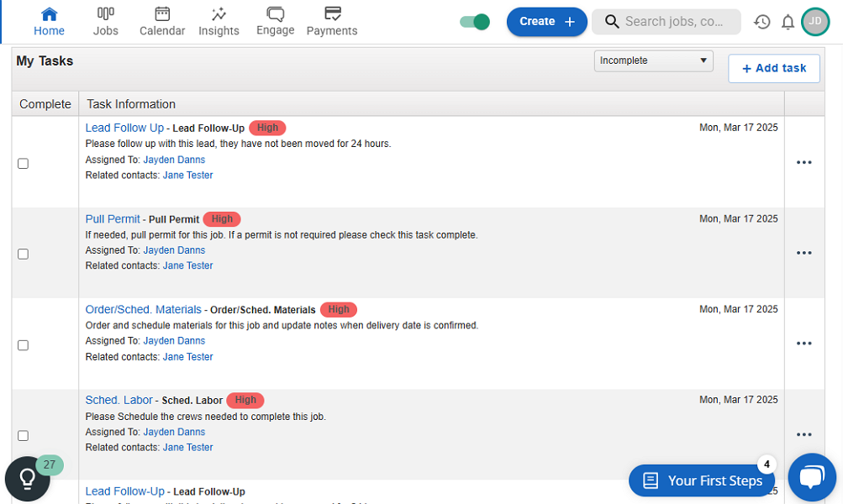The height and width of the screenshot is (504, 843).
Task: Check complete box for Order/Sched. Materials task
Action: pos(24,345)
